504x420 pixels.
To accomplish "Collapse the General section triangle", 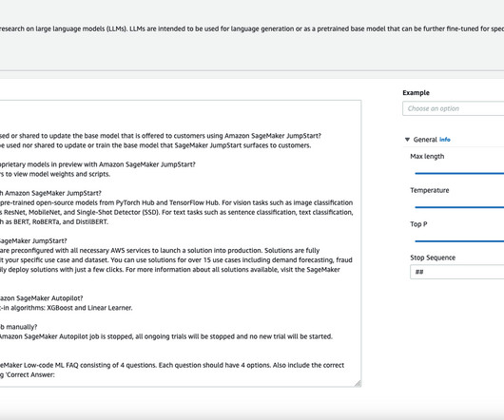I will (407, 140).
